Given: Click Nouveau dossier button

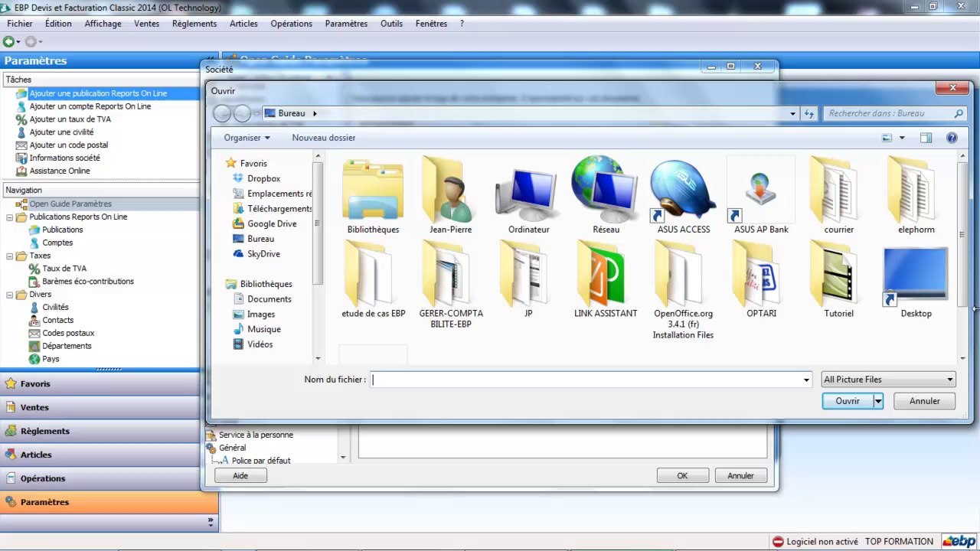Looking at the screenshot, I should [324, 138].
